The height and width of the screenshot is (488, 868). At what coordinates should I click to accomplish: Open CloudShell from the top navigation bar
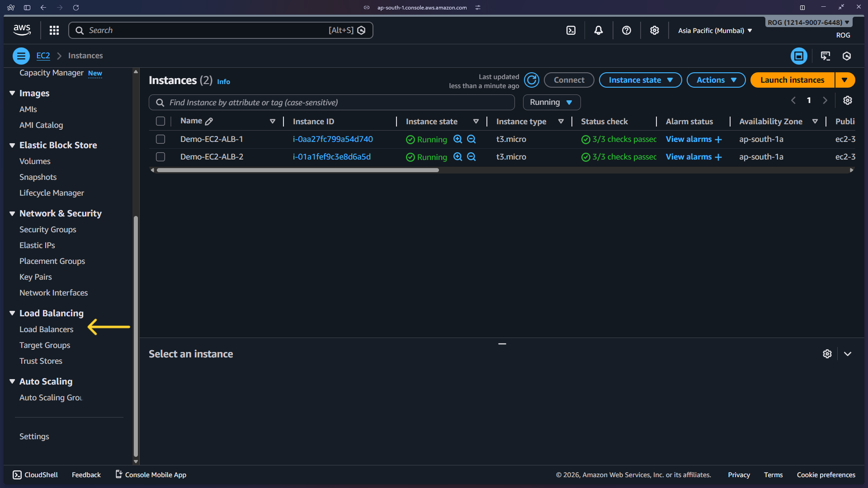tap(571, 30)
